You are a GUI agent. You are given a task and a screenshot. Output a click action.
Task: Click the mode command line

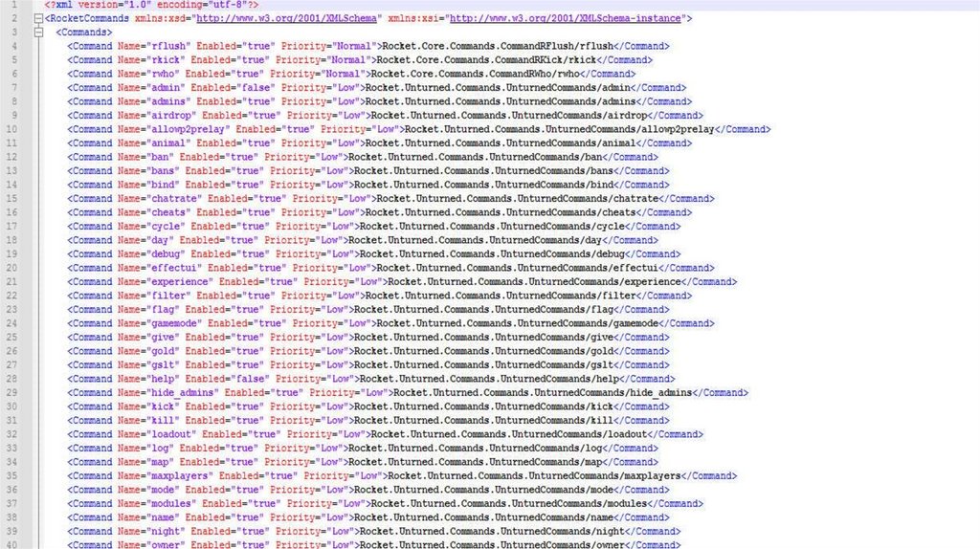[368, 490]
